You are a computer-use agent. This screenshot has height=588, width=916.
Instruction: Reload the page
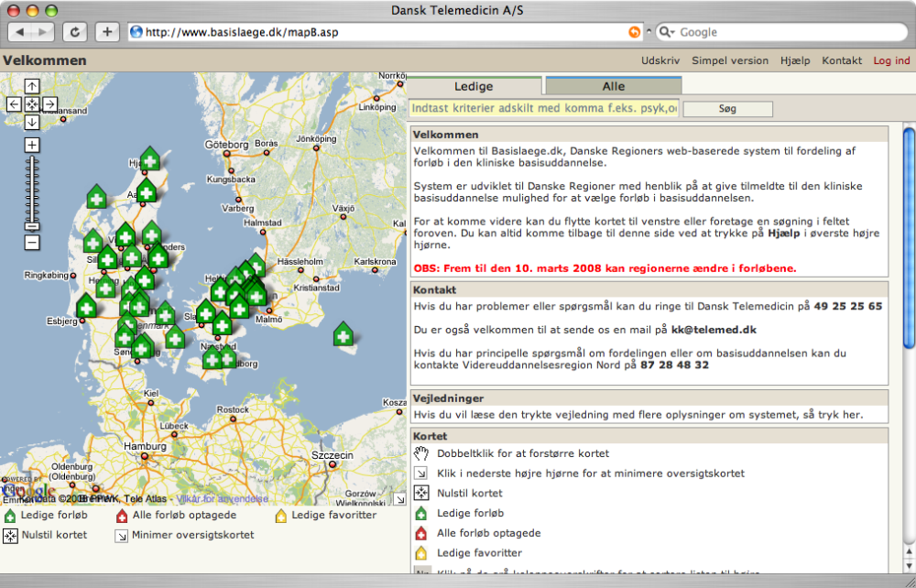point(75,32)
